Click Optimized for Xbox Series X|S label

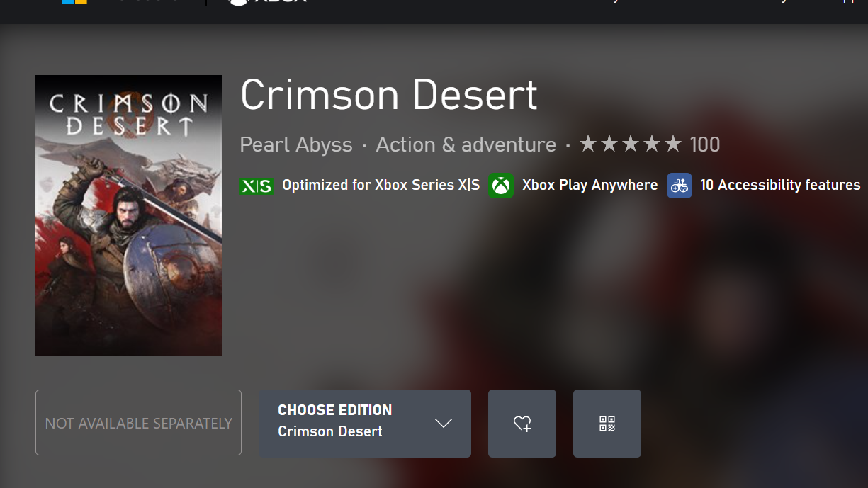(381, 185)
